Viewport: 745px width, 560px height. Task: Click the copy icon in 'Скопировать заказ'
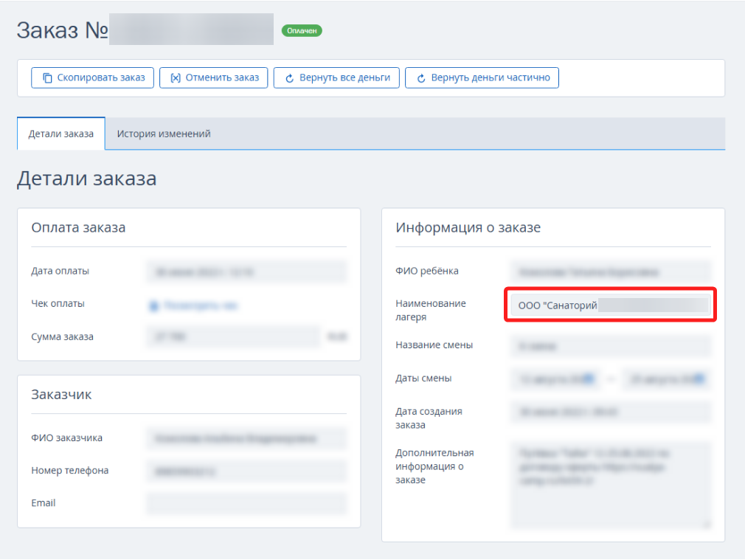pyautogui.click(x=47, y=78)
